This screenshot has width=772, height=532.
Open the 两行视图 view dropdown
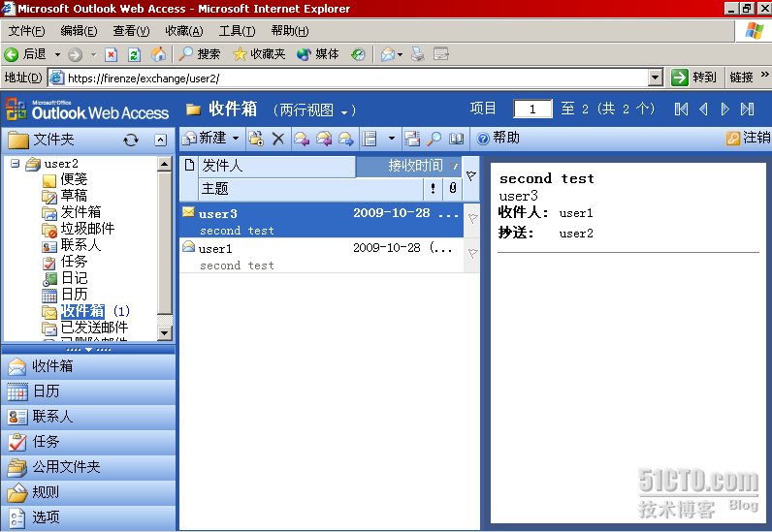click(314, 110)
